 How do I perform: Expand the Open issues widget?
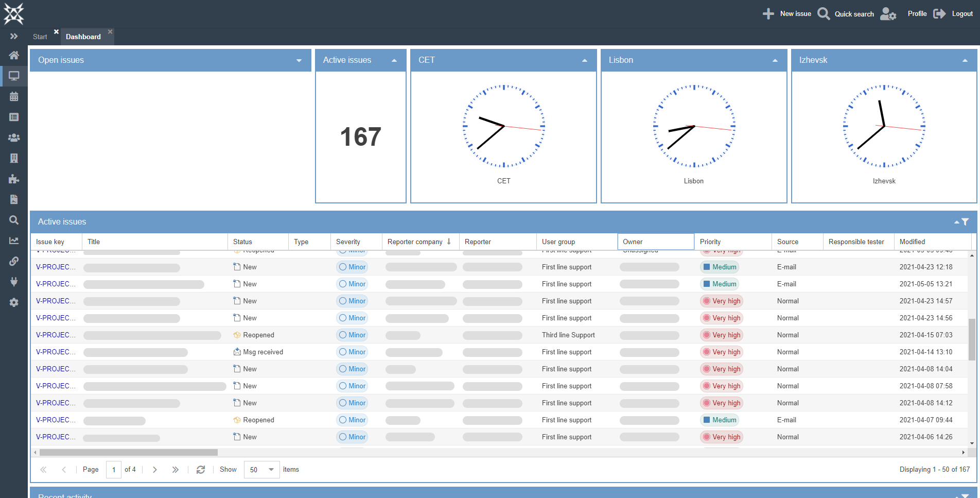pyautogui.click(x=299, y=60)
